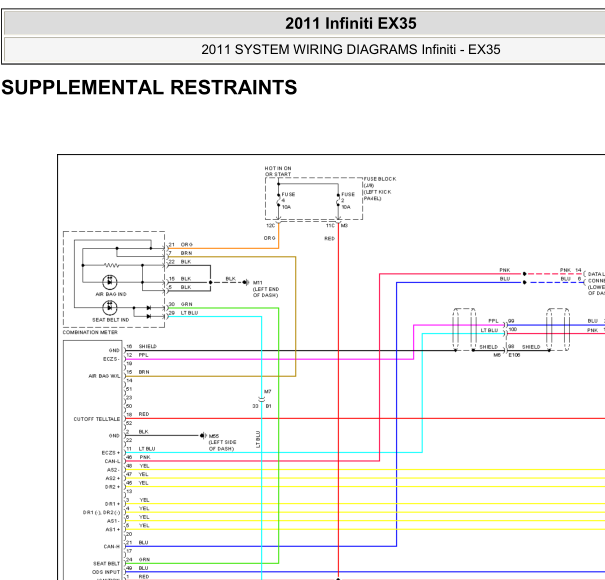Click the 'ORG' label below the 12C connector
The width and height of the screenshot is (605, 580).
click(x=270, y=238)
